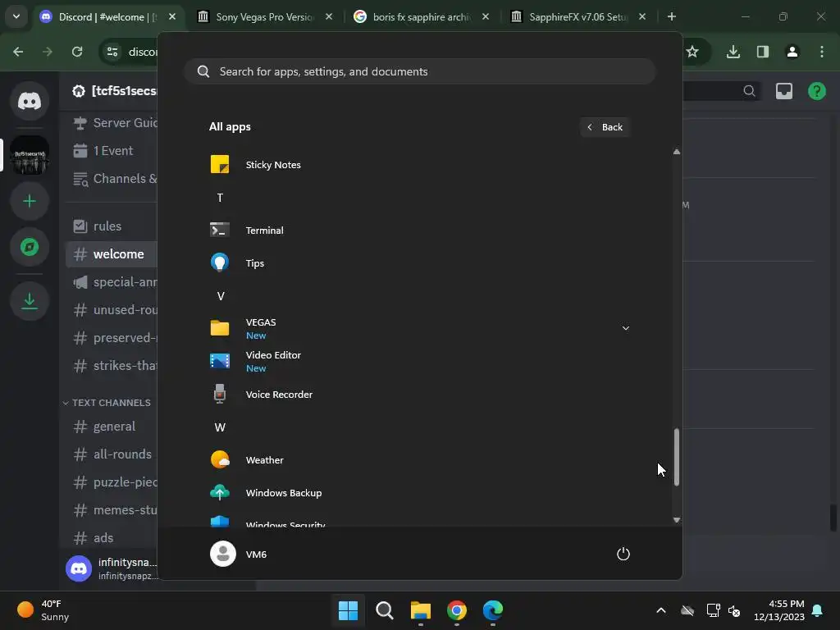
Task: Click the scroll-up arrow of app list
Action: [x=677, y=152]
